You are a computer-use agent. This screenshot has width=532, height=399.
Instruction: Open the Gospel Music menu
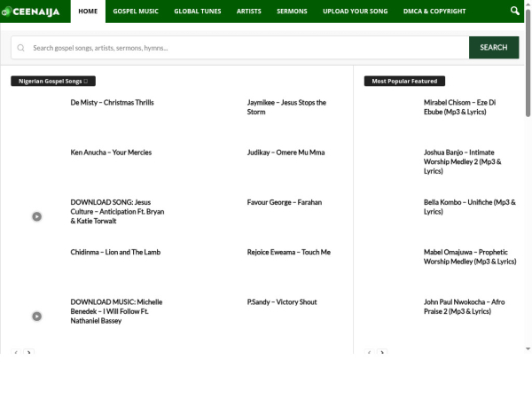136,12
